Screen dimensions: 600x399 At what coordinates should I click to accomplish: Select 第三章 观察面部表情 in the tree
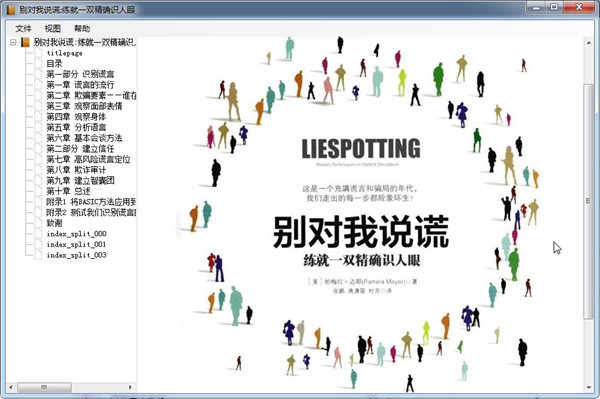pyautogui.click(x=84, y=106)
